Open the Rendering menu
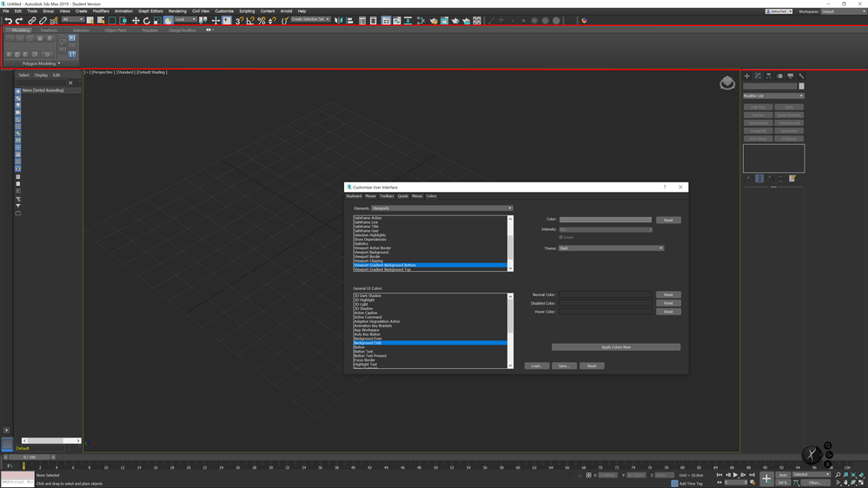The width and height of the screenshot is (868, 488). (177, 11)
